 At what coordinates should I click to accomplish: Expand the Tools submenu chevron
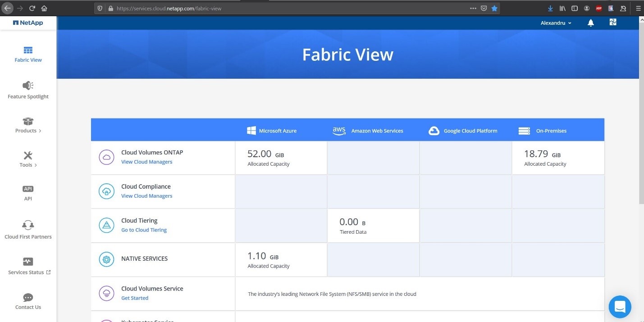tap(36, 165)
